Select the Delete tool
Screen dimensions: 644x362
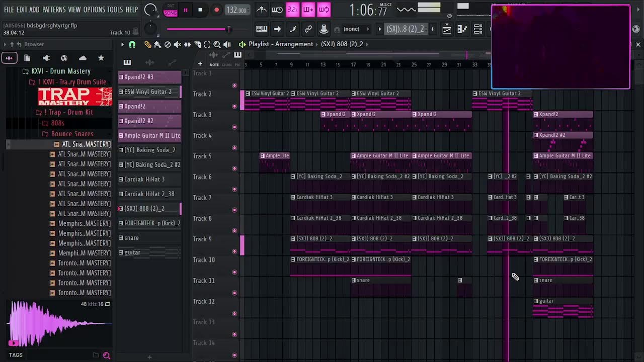click(x=168, y=44)
